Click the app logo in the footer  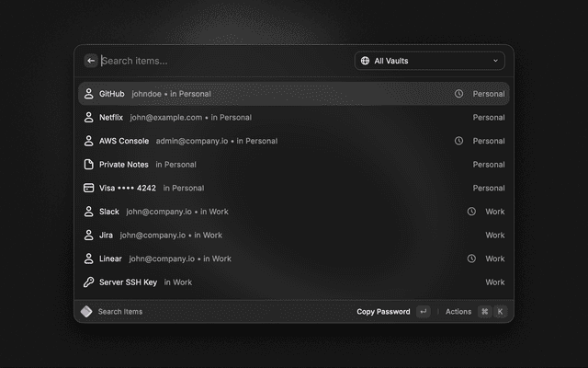[x=86, y=312]
